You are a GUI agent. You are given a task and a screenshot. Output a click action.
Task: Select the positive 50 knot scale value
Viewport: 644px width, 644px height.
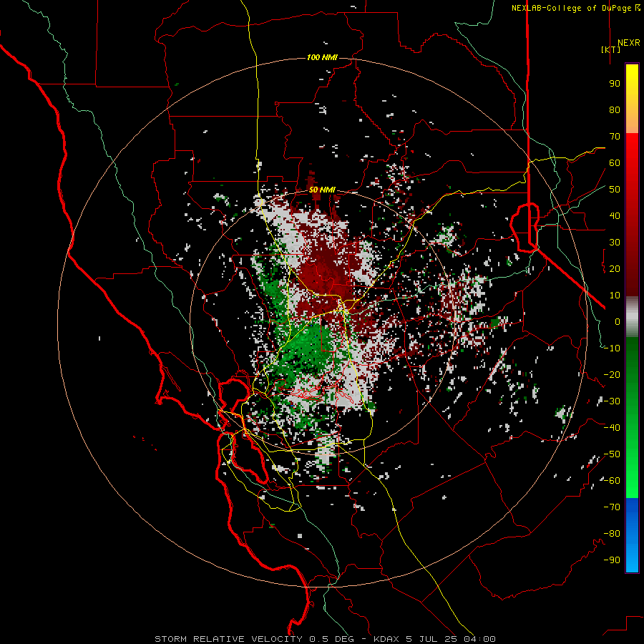click(x=615, y=190)
